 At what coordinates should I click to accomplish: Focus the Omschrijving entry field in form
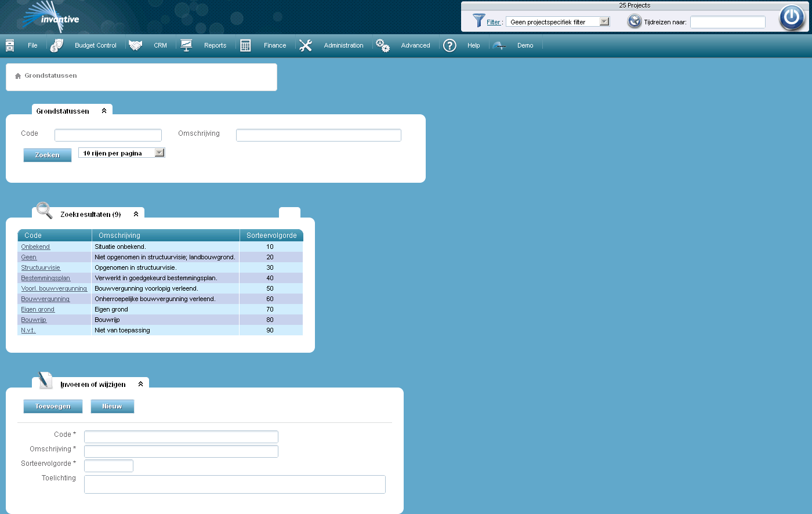pos(181,451)
